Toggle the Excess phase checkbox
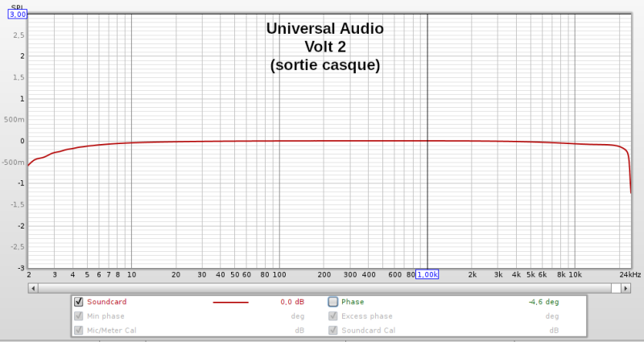The height and width of the screenshot is (342, 644). coord(333,316)
